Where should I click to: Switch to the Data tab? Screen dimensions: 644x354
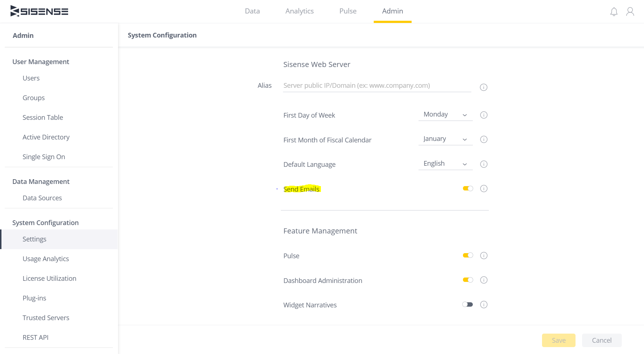tap(252, 11)
